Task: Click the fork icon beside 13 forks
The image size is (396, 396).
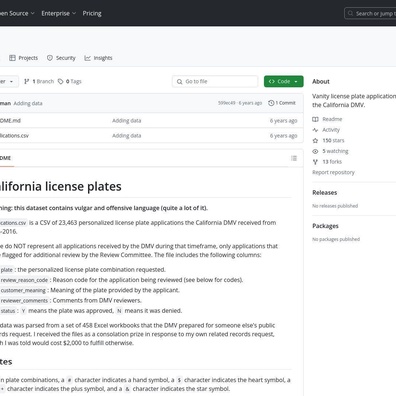Action: coord(315,162)
